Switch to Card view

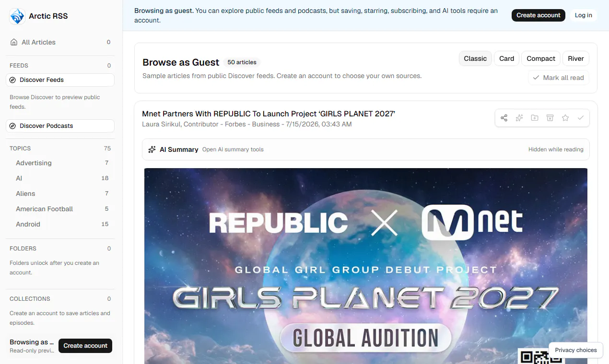click(x=506, y=58)
